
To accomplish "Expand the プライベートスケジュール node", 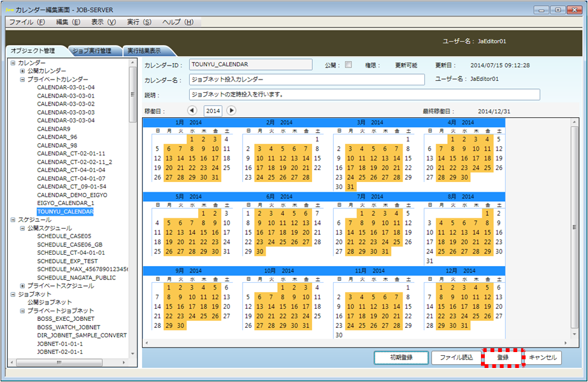I will pos(22,286).
